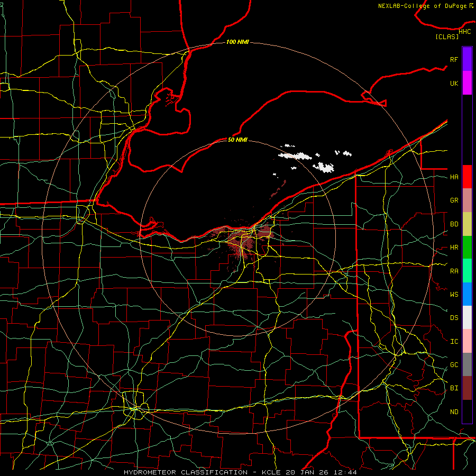The image size is (476, 476).
Task: Click the HHC product code label
Action: 465,32
